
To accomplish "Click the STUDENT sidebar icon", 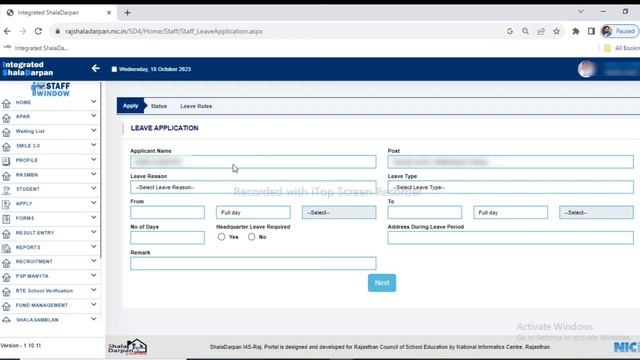I will coord(6,190).
